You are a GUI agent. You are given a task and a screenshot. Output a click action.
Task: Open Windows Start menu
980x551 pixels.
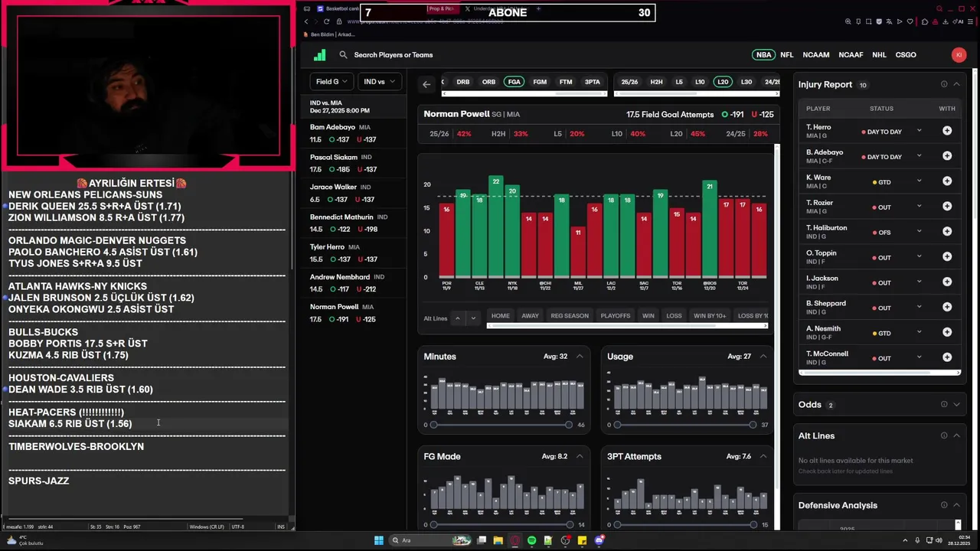(379, 540)
